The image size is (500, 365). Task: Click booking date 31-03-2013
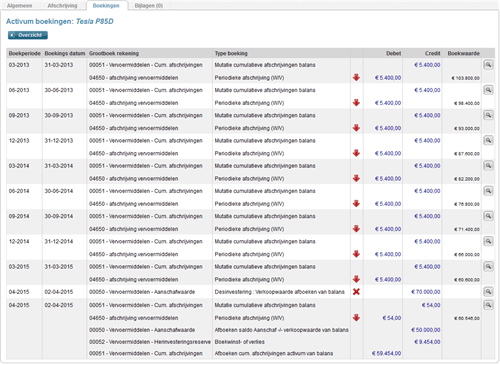[59, 65]
